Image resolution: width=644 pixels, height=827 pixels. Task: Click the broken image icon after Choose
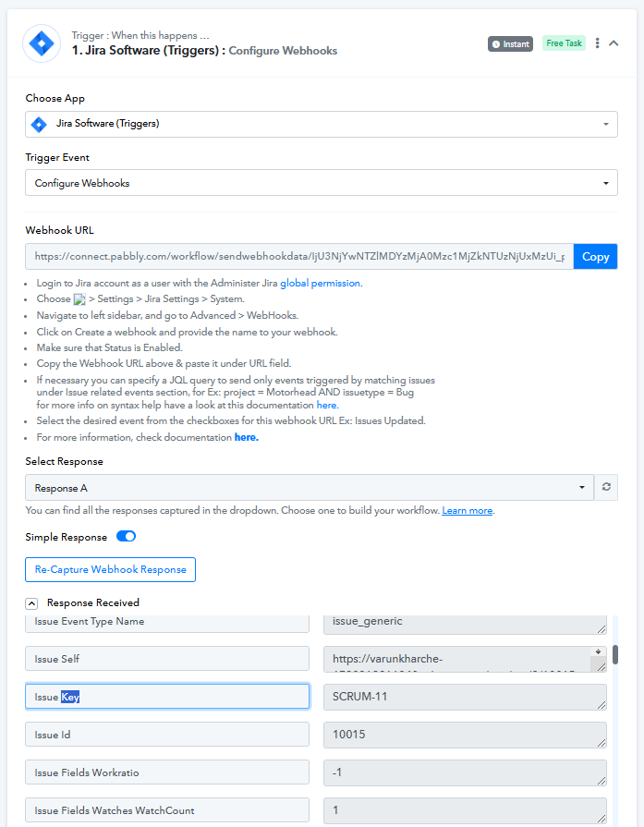tap(79, 299)
